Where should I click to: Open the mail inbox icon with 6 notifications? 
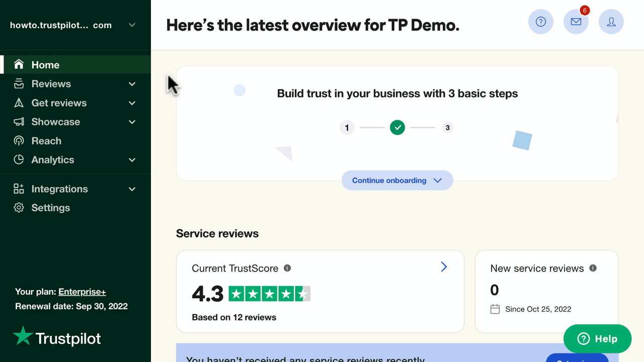point(576,22)
